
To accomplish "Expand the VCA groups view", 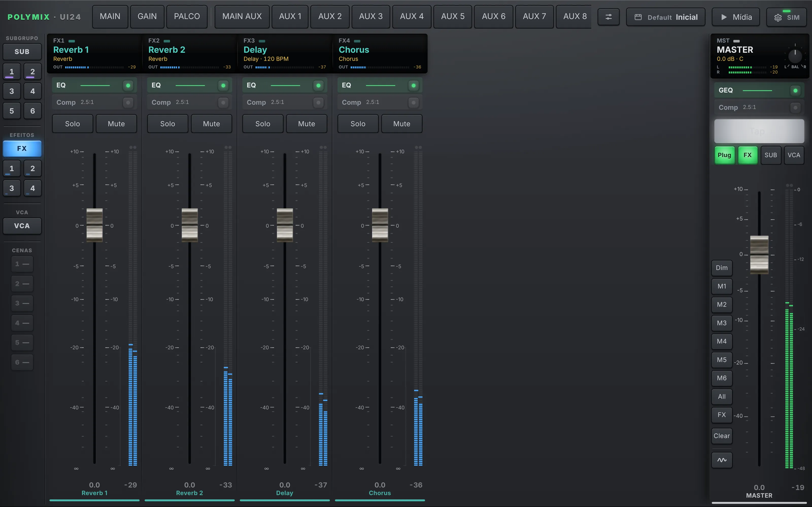I will tap(22, 226).
